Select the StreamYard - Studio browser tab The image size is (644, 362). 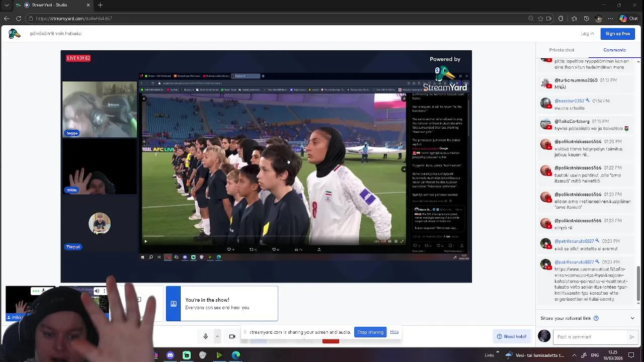(x=53, y=5)
